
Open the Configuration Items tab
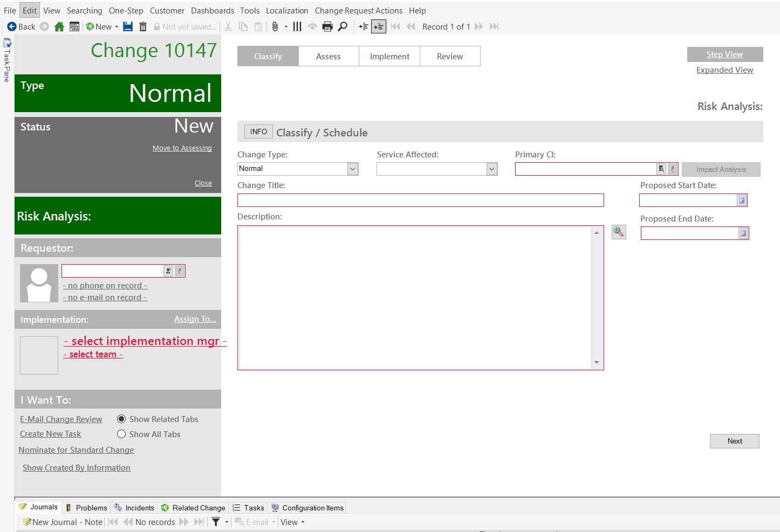click(307, 508)
